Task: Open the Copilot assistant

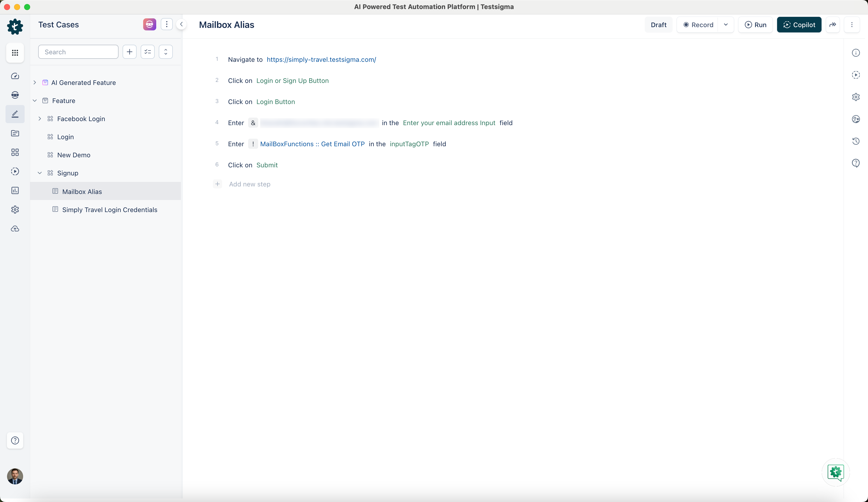Action: pyautogui.click(x=799, y=25)
